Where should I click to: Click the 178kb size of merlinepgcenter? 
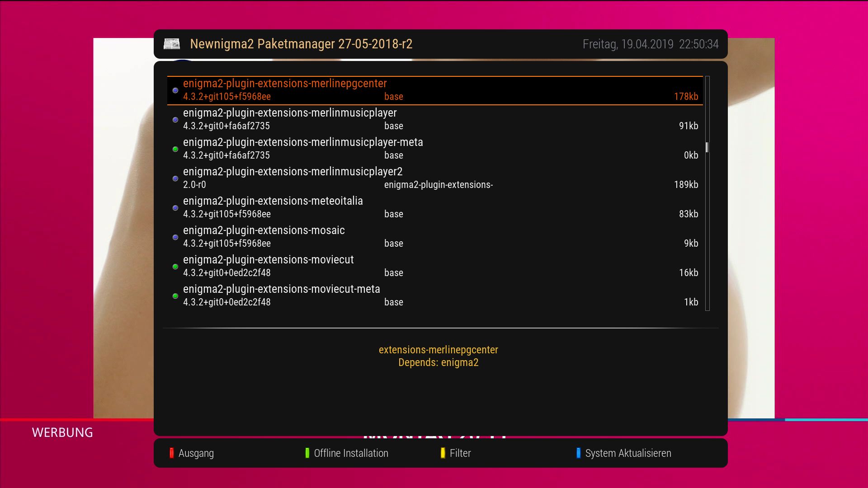coord(686,97)
